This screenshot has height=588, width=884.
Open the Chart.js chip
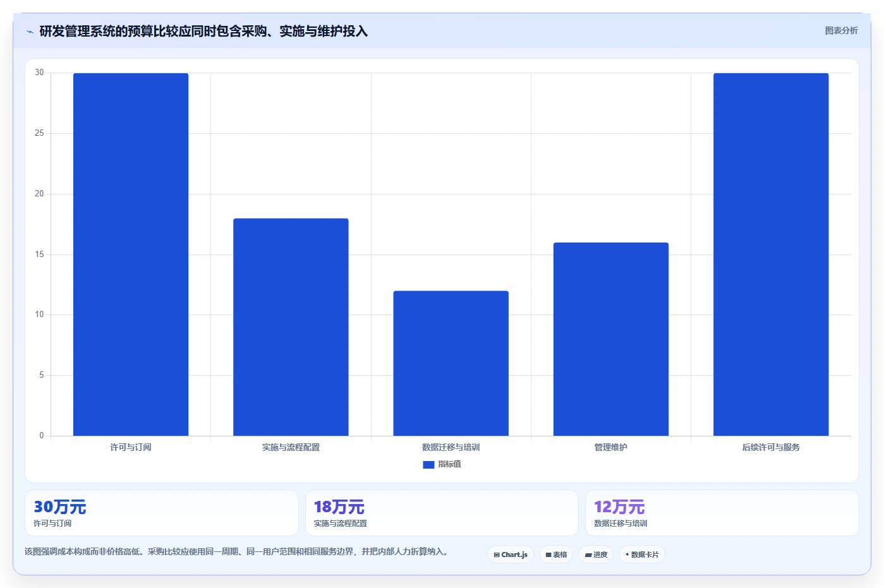tap(511, 555)
